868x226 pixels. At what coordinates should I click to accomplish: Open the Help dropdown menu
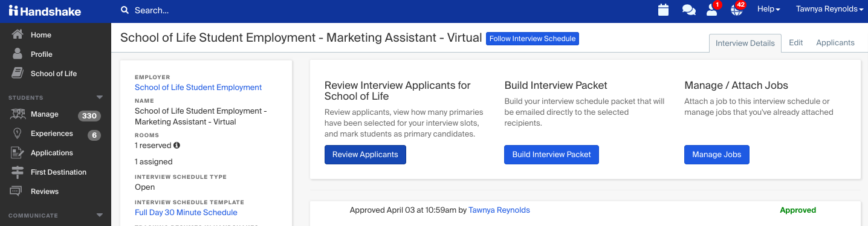click(x=769, y=9)
